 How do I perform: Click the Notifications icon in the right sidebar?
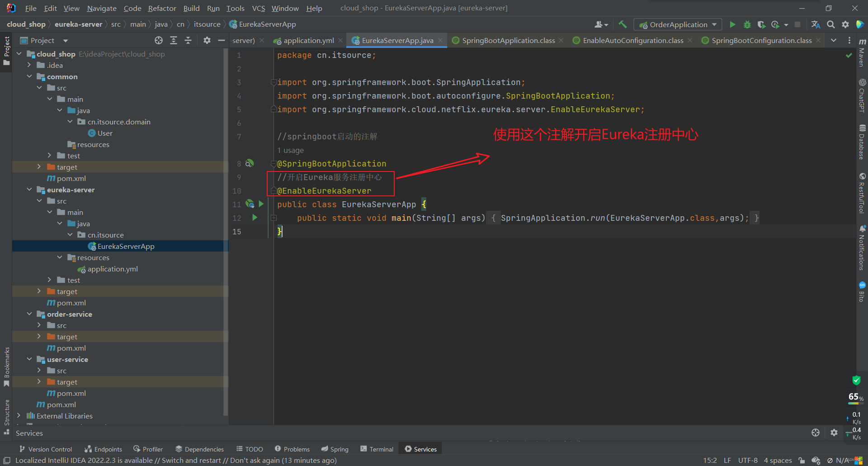[862, 247]
